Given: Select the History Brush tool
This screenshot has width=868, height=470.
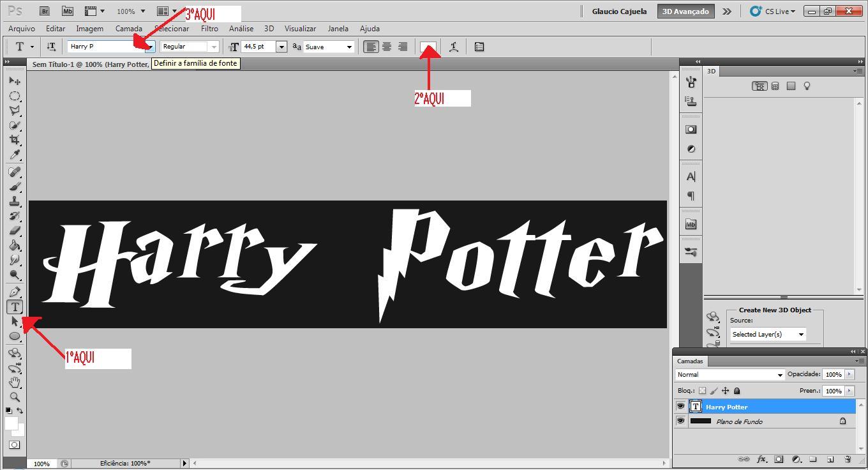Looking at the screenshot, I should click(15, 216).
